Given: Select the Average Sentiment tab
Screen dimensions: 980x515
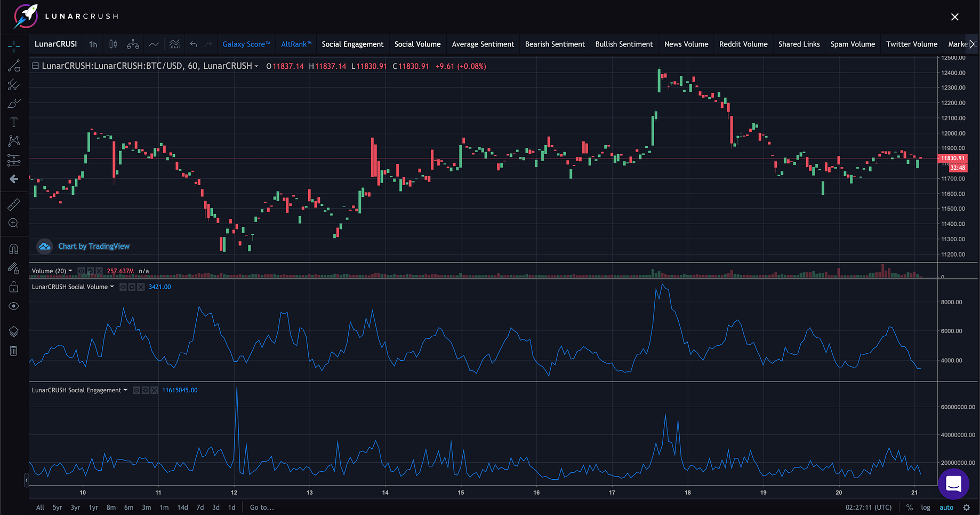Looking at the screenshot, I should (483, 44).
